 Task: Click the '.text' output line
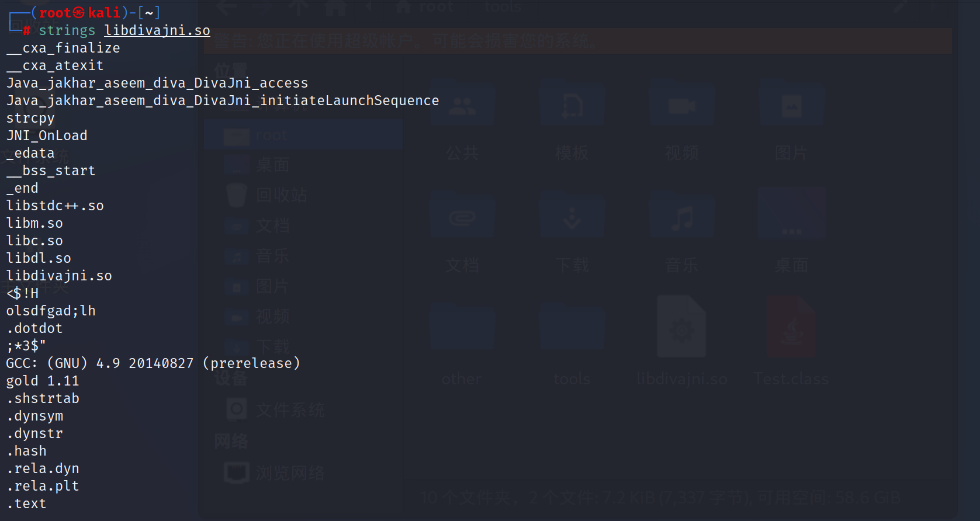pyautogui.click(x=26, y=503)
